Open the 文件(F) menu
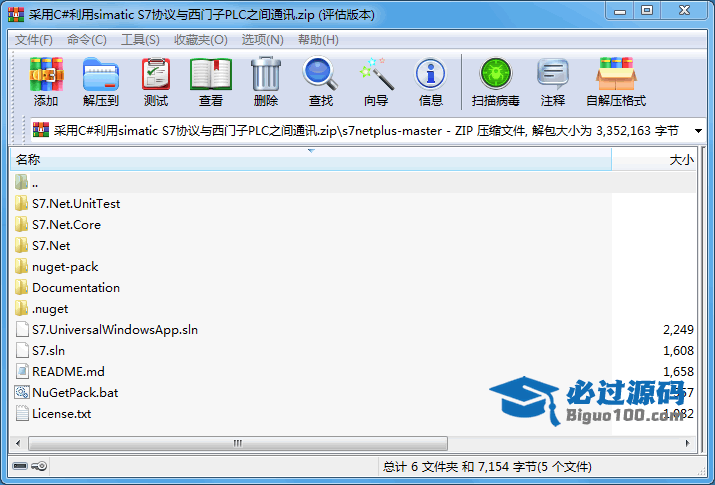Image resolution: width=715 pixels, height=485 pixels. click(x=34, y=40)
